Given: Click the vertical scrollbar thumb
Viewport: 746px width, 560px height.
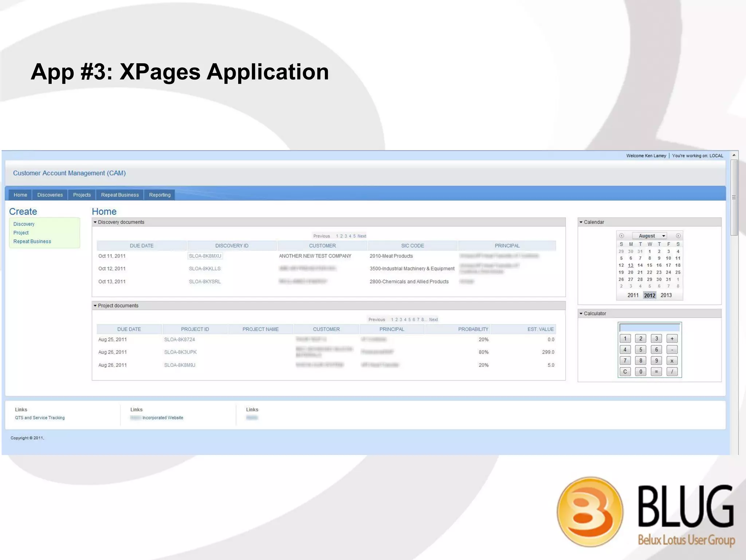Looking at the screenshot, I should tap(734, 197).
